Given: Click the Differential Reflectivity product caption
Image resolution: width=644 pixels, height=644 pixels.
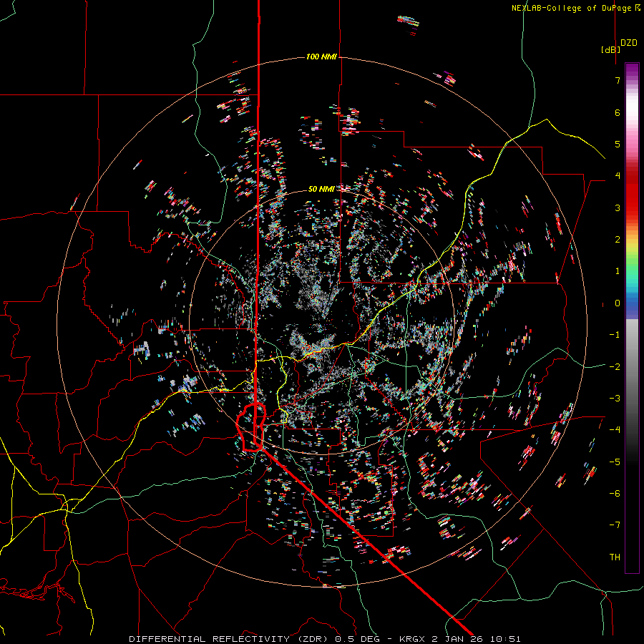Looking at the screenshot, I should coord(325,639).
